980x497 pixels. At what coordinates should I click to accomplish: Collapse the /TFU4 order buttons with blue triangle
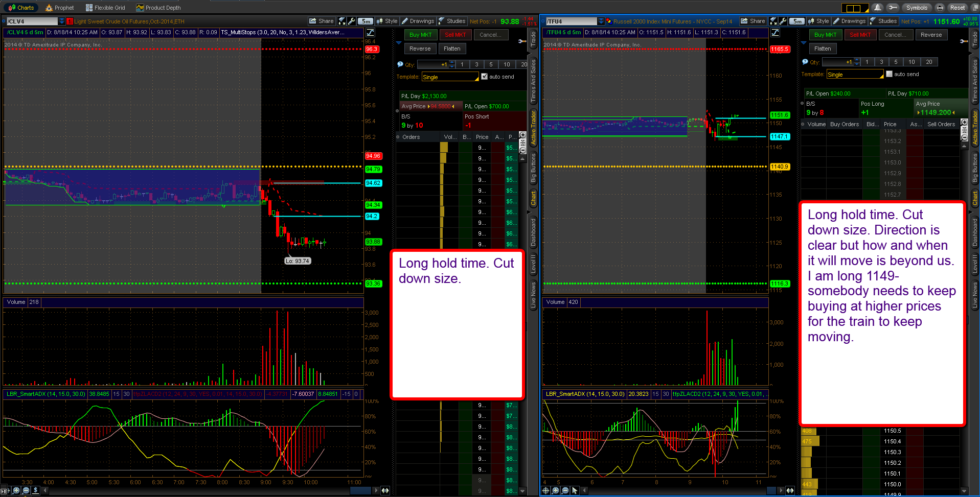click(804, 43)
